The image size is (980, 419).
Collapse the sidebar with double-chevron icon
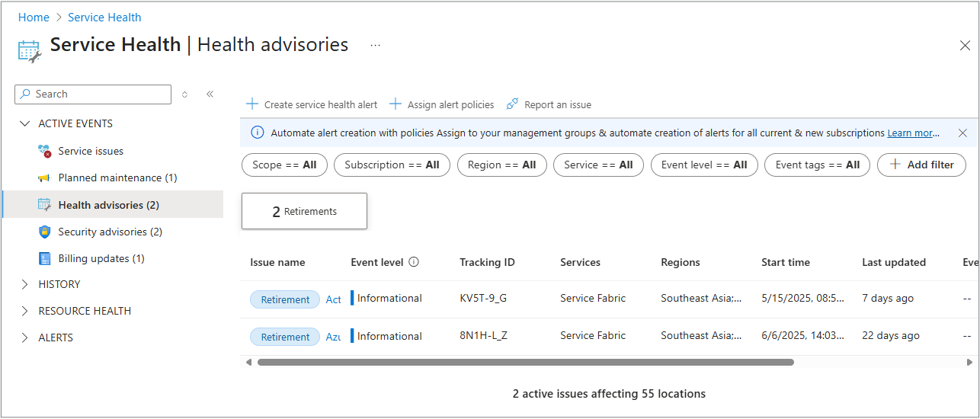point(210,94)
